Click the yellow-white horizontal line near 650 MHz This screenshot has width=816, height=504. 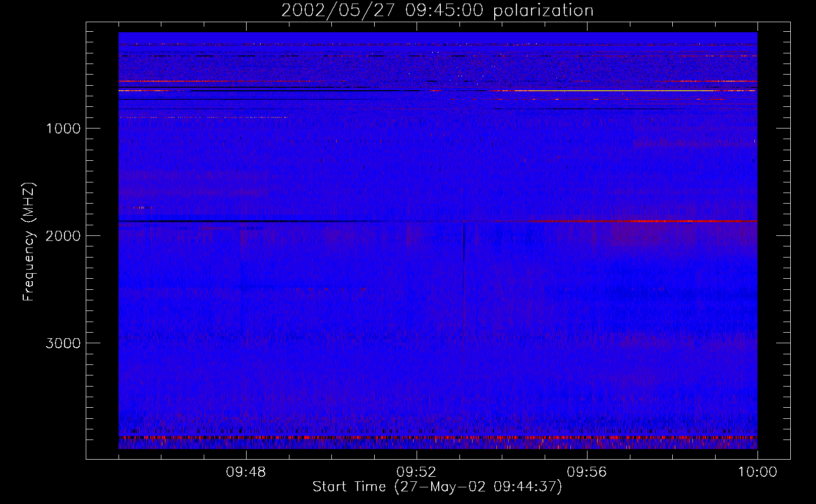[623, 91]
